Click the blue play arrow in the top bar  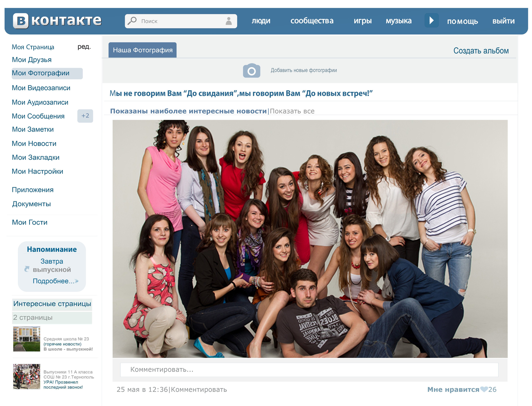tap(432, 21)
